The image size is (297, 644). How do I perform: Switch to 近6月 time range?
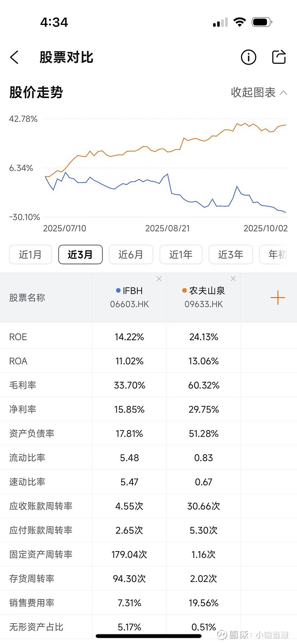(x=131, y=254)
